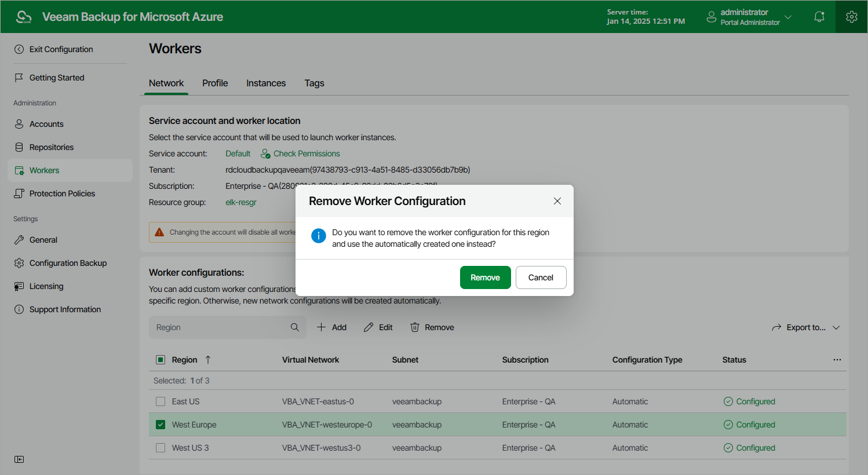The width and height of the screenshot is (868, 475).
Task: Open the three-dots column options menu
Action: pyautogui.click(x=837, y=360)
